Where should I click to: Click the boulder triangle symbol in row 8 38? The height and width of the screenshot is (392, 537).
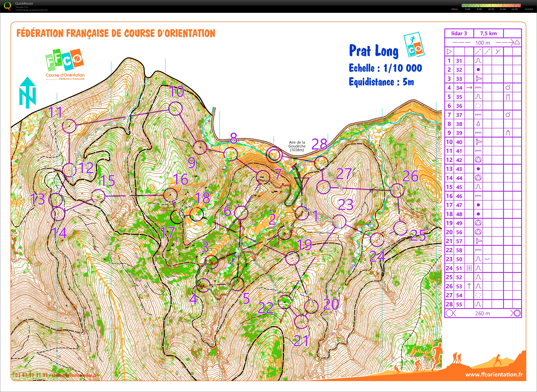coord(478,124)
